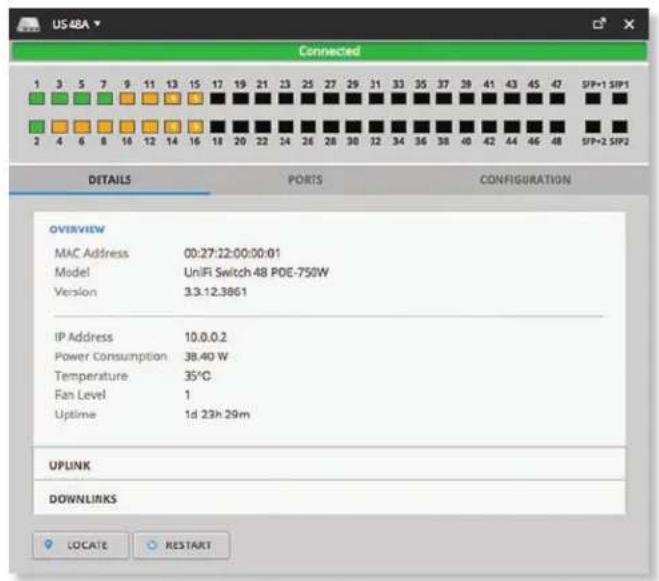Viewport: 659px width, 581px height.
Task: Click uptime value 1d 23h 29m
Action: 217,415
